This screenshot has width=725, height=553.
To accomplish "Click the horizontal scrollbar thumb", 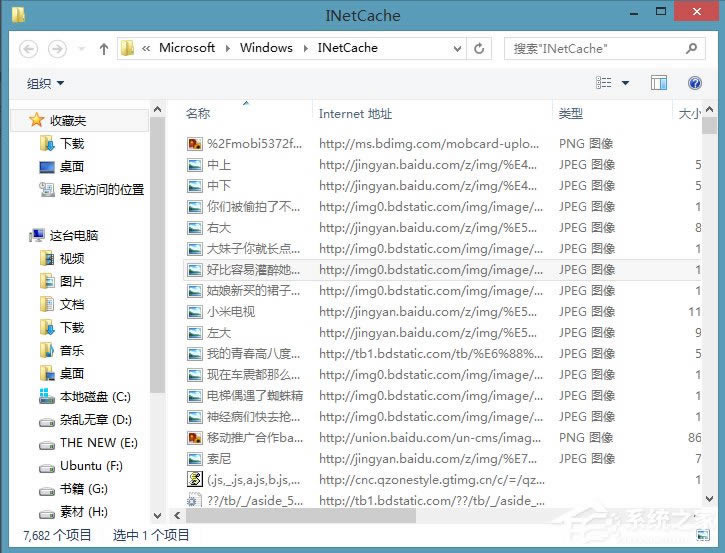I will pyautogui.click(x=301, y=516).
